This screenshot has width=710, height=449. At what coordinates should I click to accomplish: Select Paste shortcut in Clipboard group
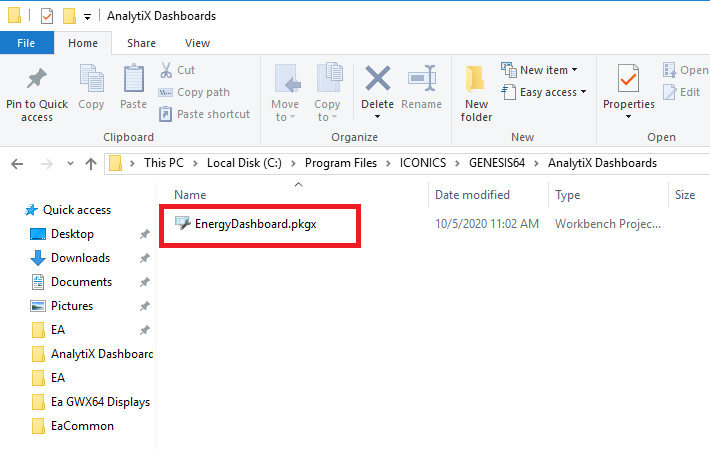(x=204, y=114)
